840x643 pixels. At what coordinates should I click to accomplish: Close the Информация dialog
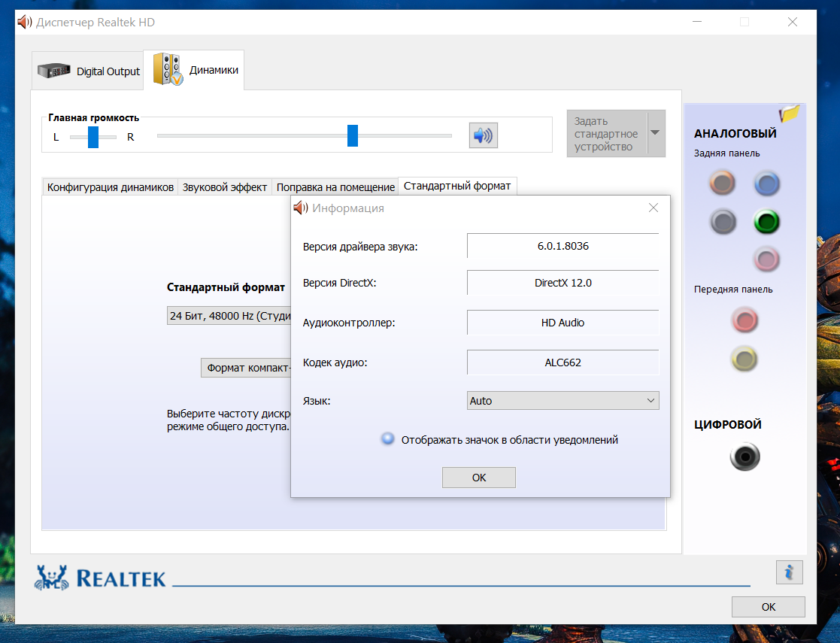pyautogui.click(x=653, y=208)
